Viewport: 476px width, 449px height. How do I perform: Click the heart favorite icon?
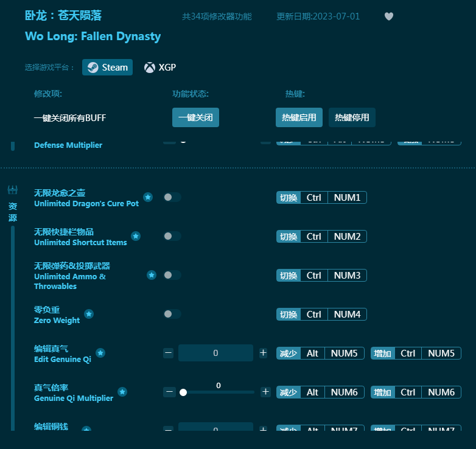point(389,16)
